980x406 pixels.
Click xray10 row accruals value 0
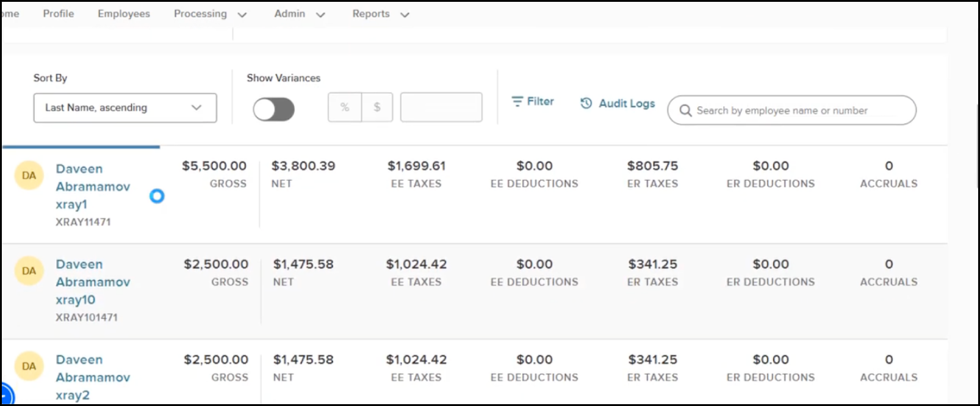coord(889,264)
